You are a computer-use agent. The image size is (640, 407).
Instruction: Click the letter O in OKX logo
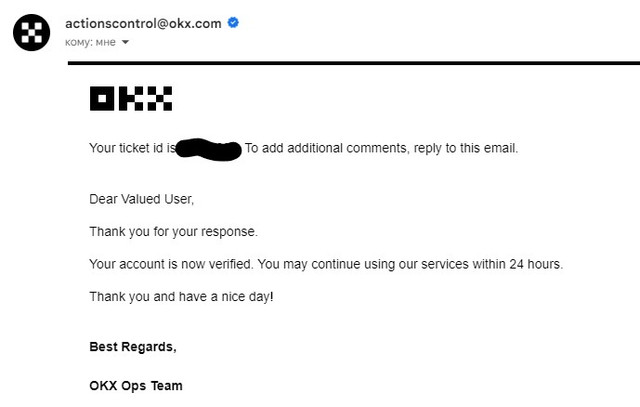[x=102, y=98]
